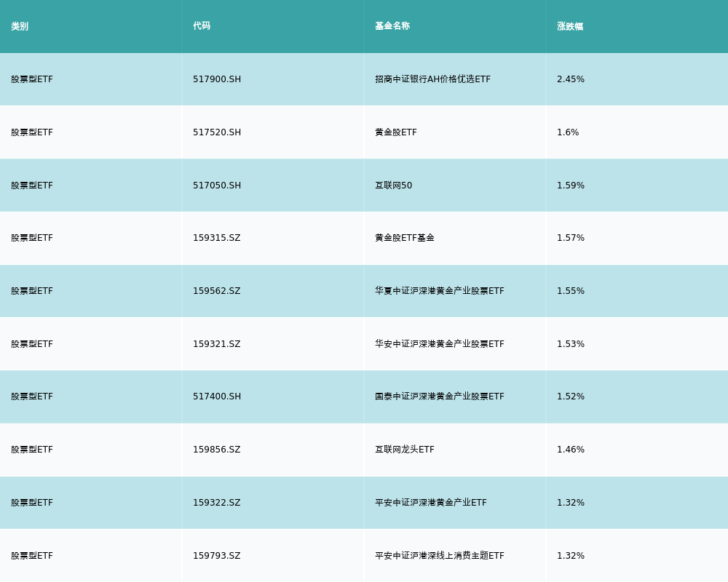The width and height of the screenshot is (728, 582).
Task: Select the code 517520.SH
Action: click(x=217, y=132)
